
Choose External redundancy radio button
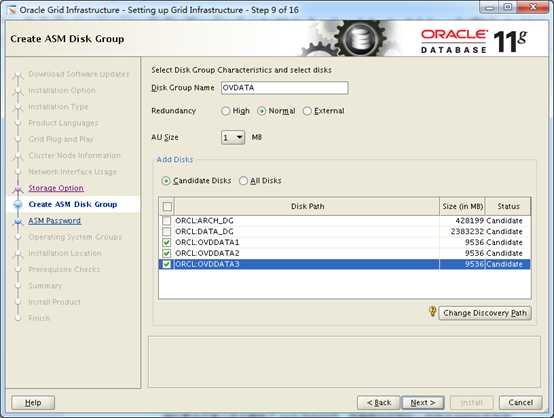pos(307,111)
